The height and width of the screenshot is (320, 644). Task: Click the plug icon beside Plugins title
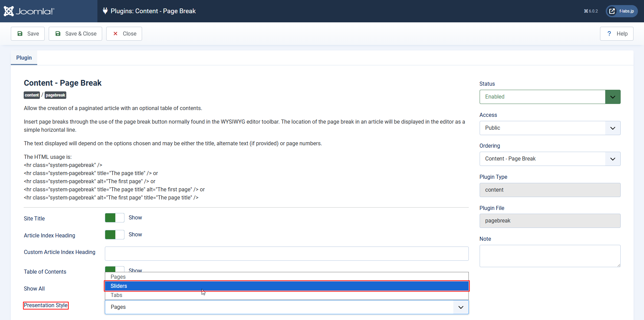click(x=105, y=11)
